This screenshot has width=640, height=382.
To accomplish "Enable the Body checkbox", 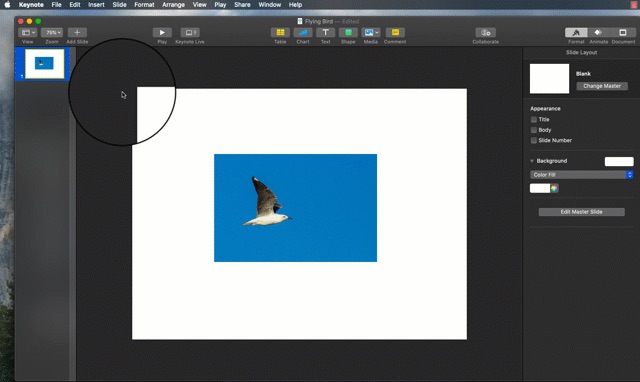I will pyautogui.click(x=534, y=130).
